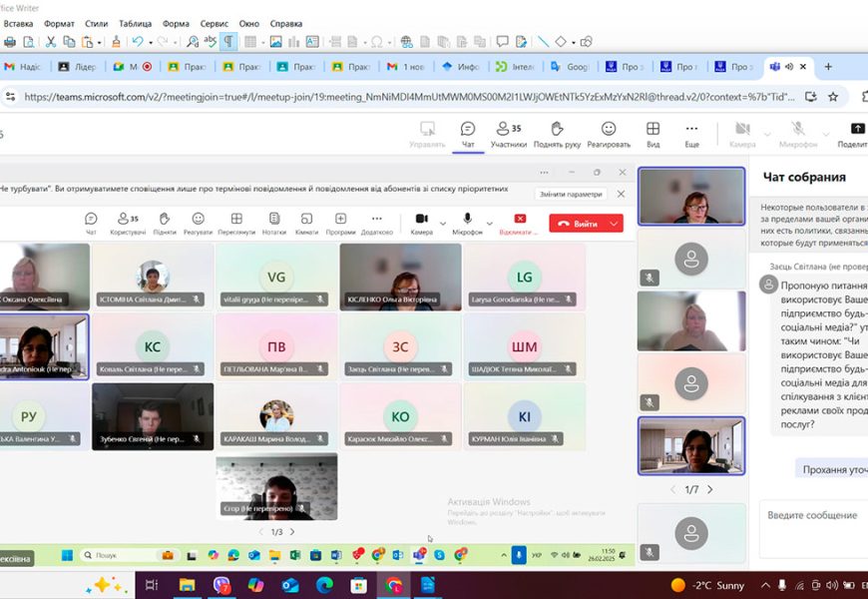The image size is (868, 599).
Task: Click the Змінити параметри button
Action: [570, 194]
